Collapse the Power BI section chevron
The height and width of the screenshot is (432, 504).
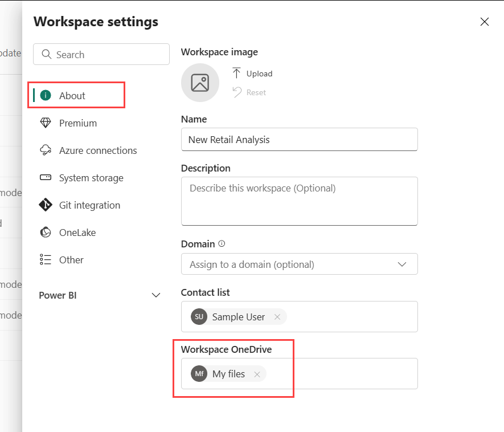point(156,295)
